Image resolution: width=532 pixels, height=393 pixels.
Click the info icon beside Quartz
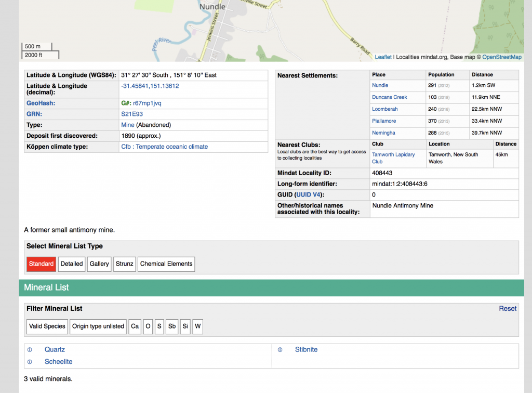(x=30, y=350)
